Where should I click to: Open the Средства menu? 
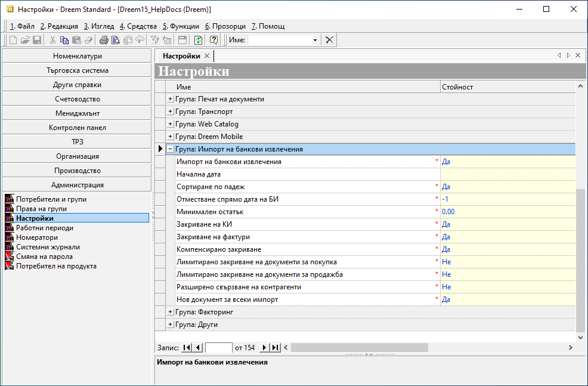click(x=138, y=26)
